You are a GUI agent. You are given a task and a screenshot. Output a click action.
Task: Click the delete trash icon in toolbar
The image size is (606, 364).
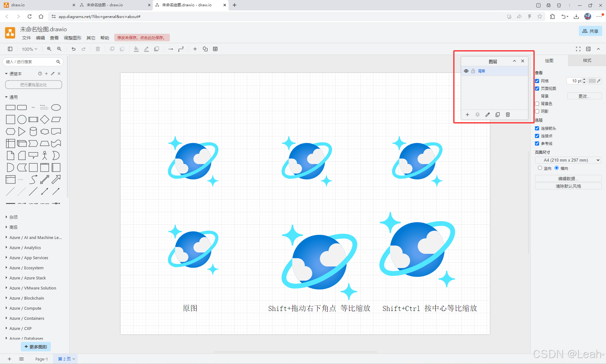(98, 49)
